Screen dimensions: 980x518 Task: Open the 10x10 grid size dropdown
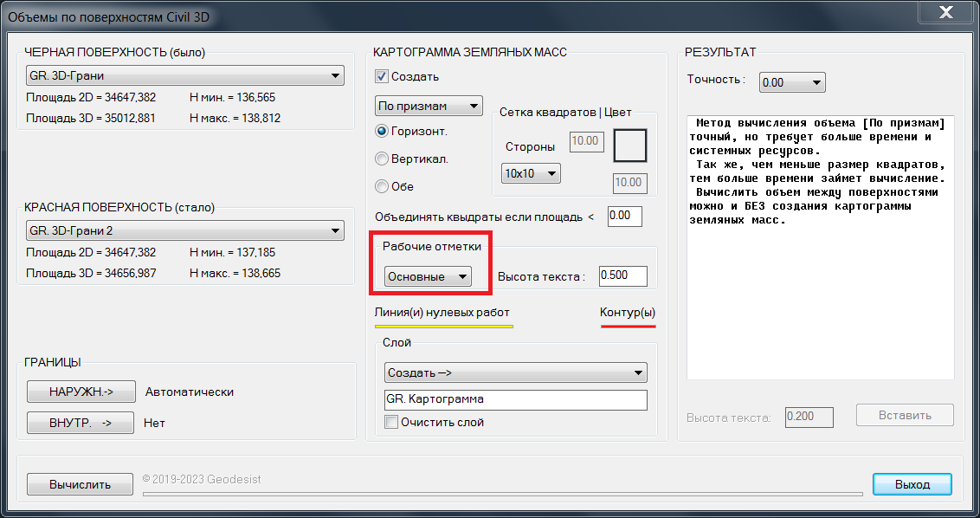tap(531, 173)
